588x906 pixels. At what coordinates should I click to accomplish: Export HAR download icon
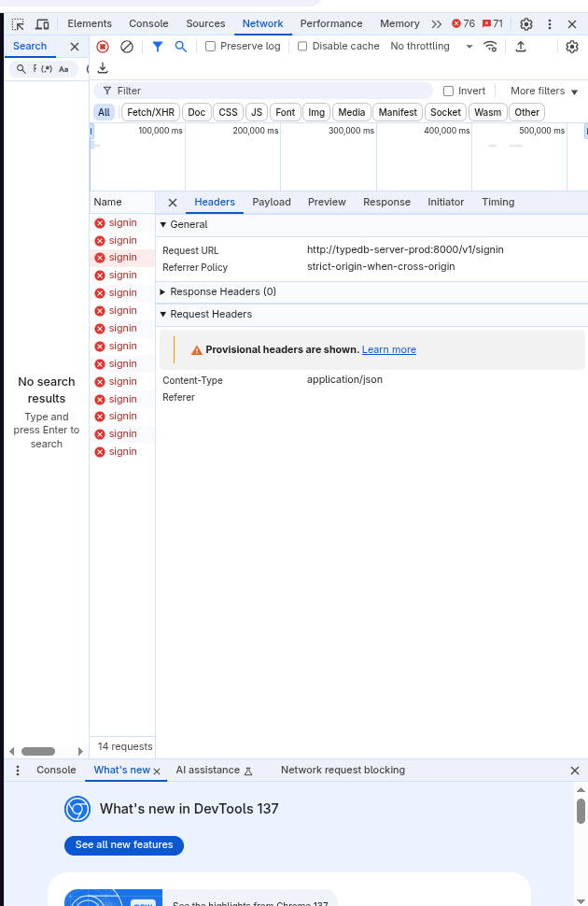click(x=103, y=68)
